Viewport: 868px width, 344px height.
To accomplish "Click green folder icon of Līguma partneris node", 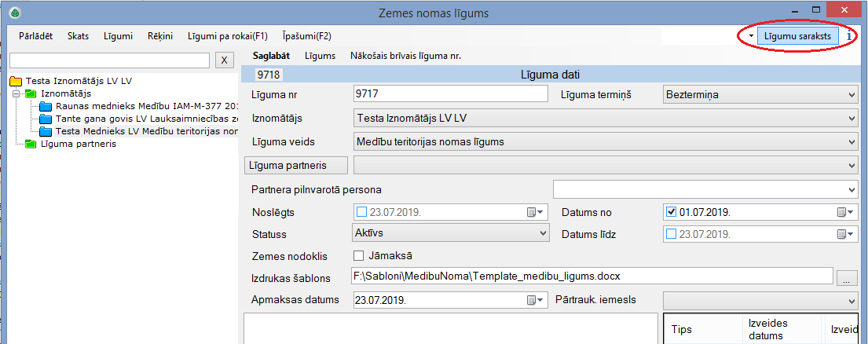I will [31, 145].
